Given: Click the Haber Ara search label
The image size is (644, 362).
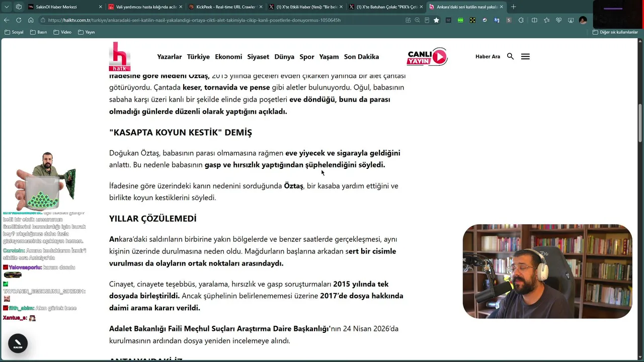Looking at the screenshot, I should click(x=488, y=57).
